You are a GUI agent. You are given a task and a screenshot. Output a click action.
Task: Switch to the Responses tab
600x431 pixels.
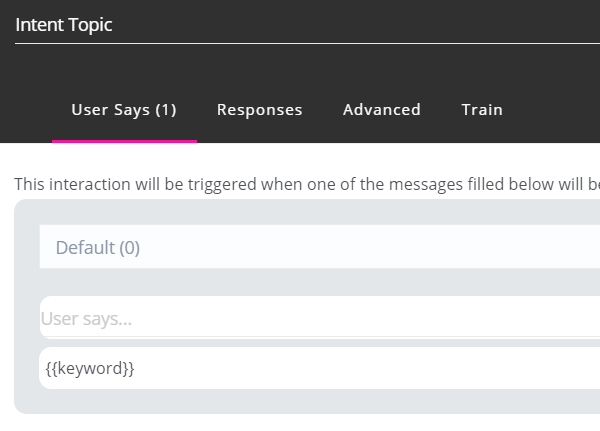[259, 110]
